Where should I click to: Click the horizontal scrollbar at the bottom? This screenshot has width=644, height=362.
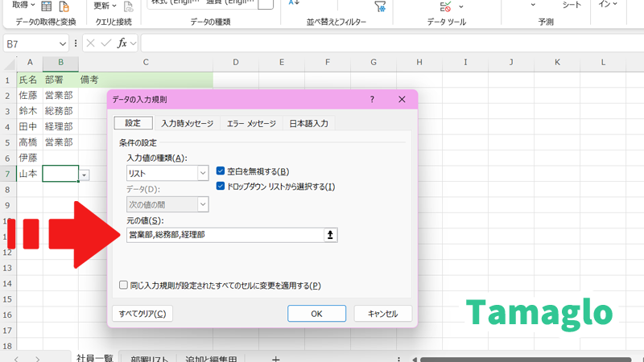point(523,359)
